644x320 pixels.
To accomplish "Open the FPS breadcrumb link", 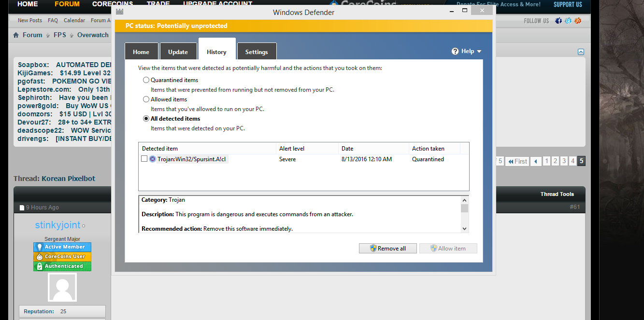I will pyautogui.click(x=60, y=35).
